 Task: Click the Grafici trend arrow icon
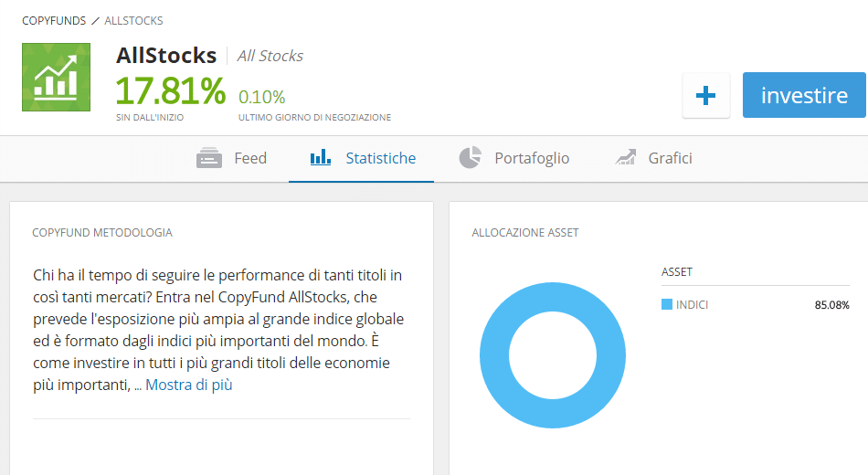626,157
